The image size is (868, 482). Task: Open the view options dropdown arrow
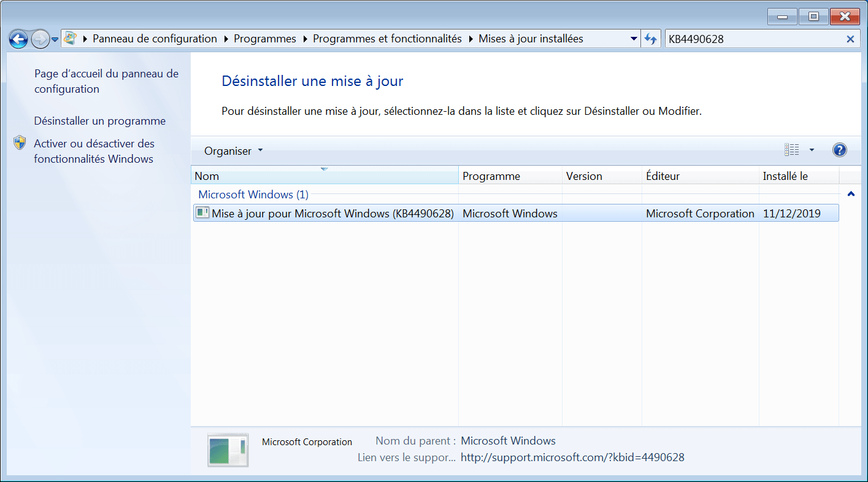[x=812, y=150]
